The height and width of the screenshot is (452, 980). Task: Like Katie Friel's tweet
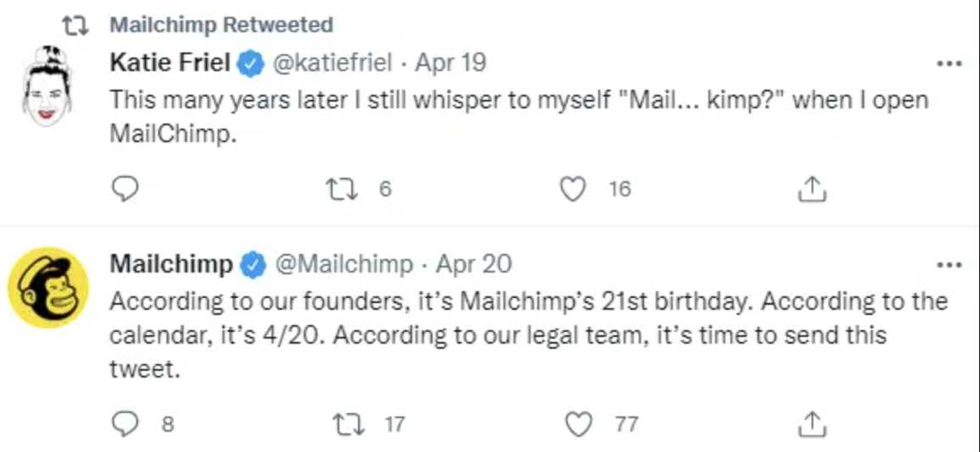tap(575, 189)
